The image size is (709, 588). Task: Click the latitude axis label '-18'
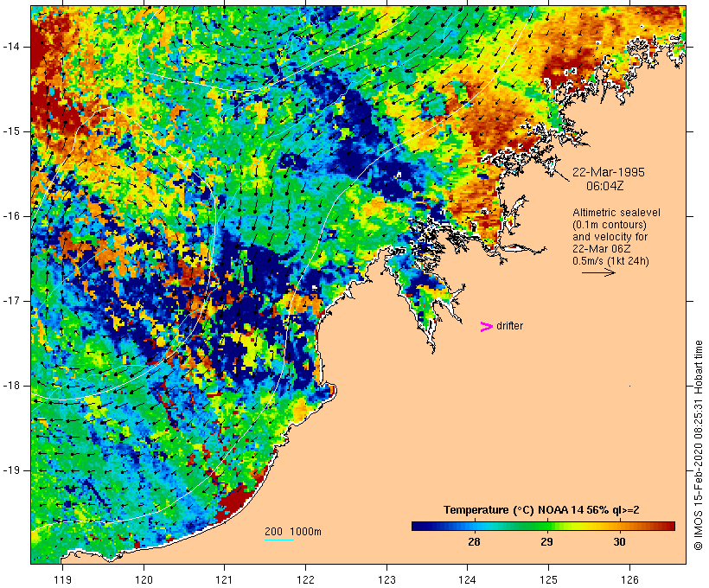pyautogui.click(x=11, y=386)
